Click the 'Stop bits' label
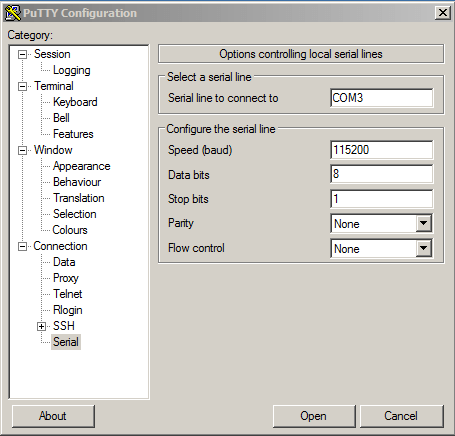This screenshot has width=455, height=436. click(188, 199)
